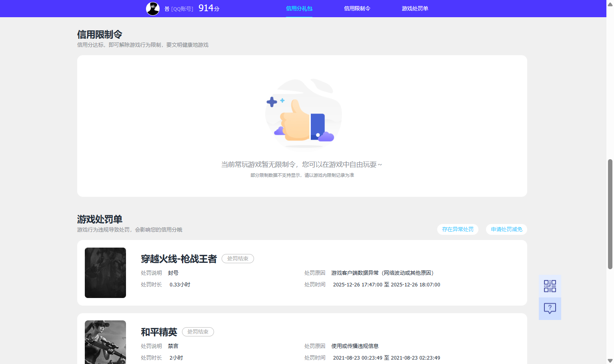Screen dimensions: 614x364
Task: Click the 处罚结束 badge beside 和平精英
Action: click(198, 332)
